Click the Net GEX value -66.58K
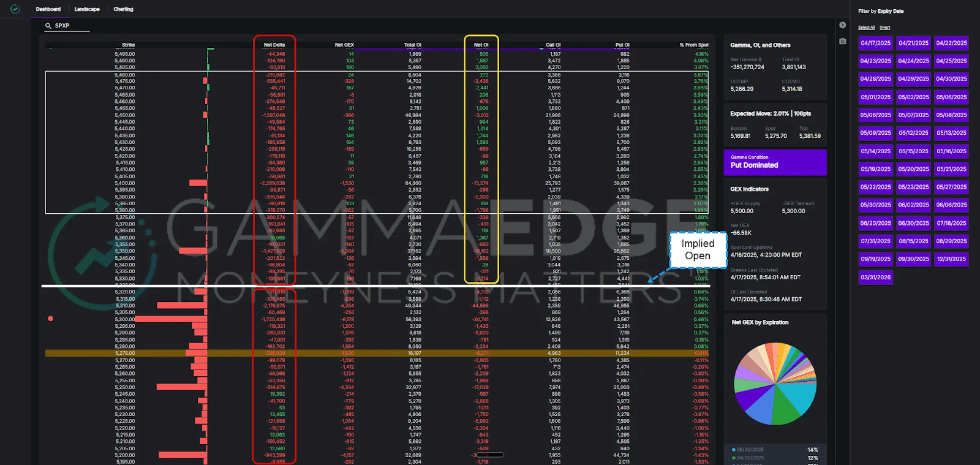The height and width of the screenshot is (465, 980). coord(741,233)
